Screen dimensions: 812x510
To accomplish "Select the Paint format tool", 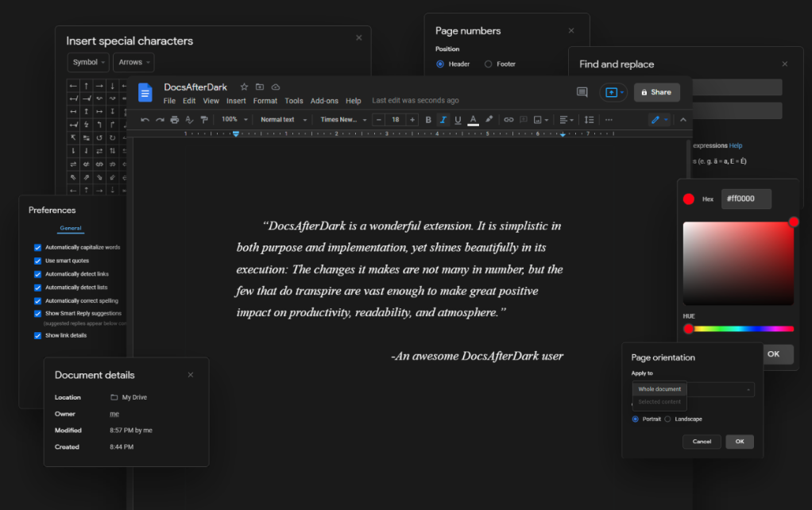I will tap(204, 120).
